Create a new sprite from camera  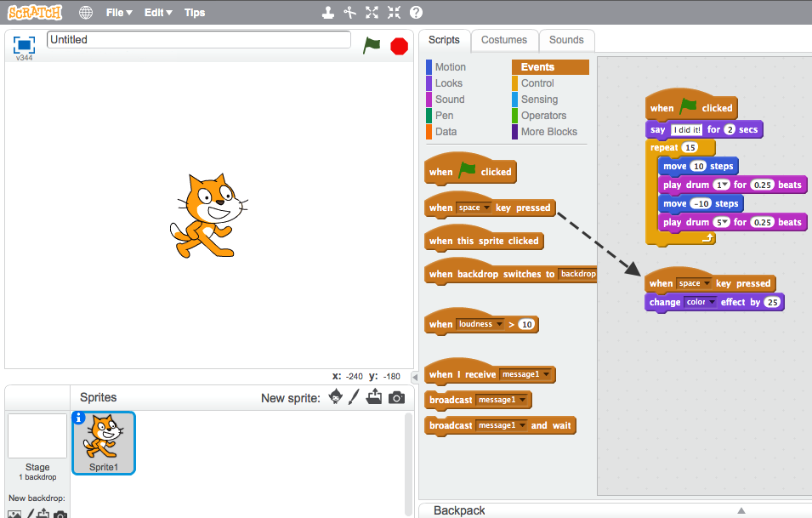(x=397, y=397)
